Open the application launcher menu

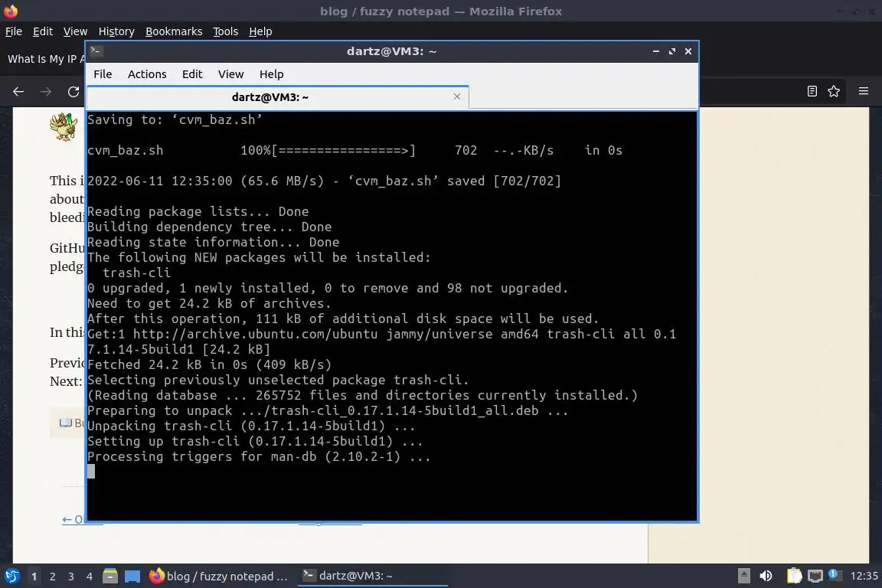[11, 577]
